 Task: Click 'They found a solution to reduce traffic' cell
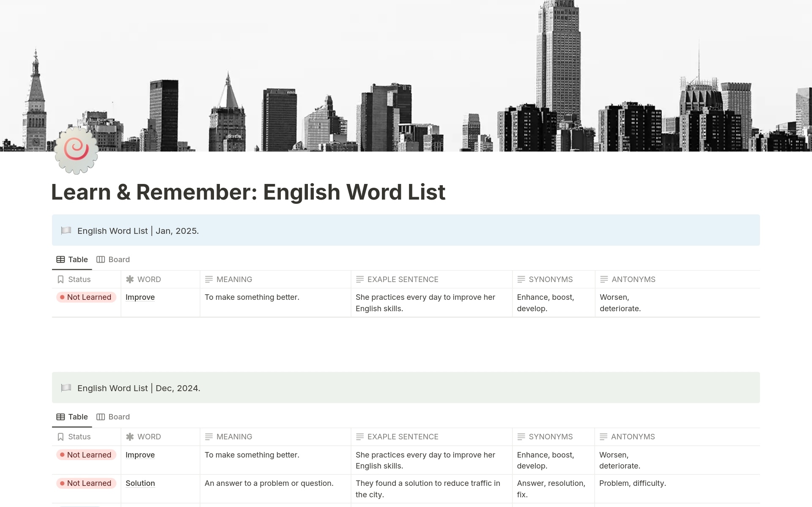[x=431, y=489]
